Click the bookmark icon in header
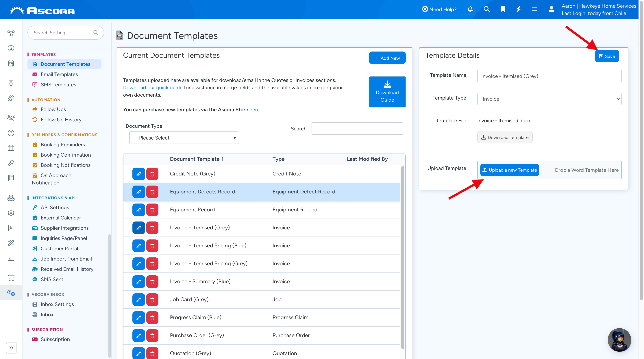 click(x=502, y=9)
